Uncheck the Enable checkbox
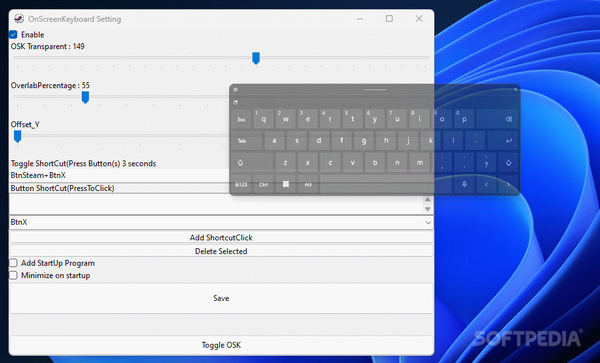This screenshot has height=363, width=600. pos(13,34)
